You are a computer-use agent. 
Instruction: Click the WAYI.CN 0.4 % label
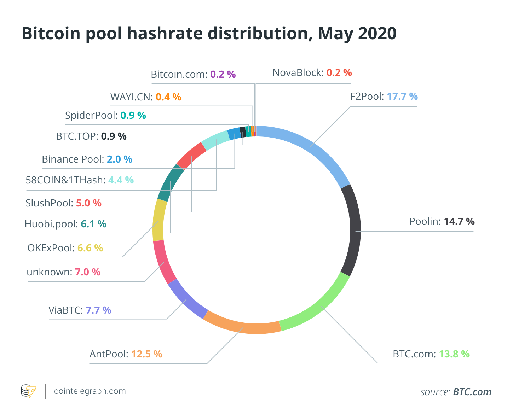(146, 97)
